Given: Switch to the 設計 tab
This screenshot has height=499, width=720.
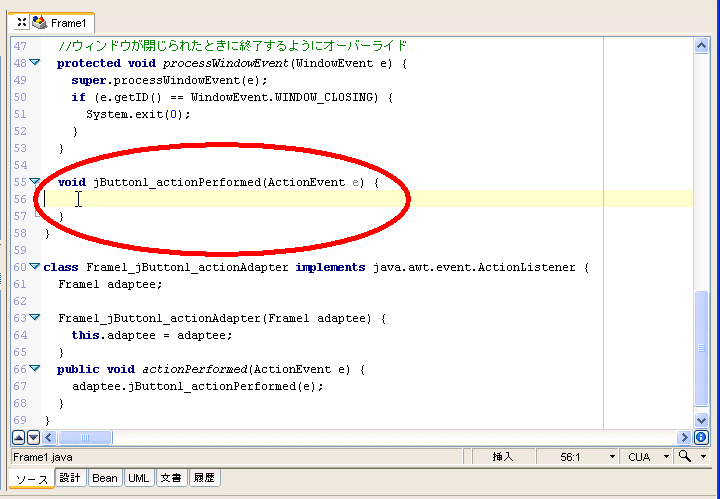Looking at the screenshot, I should tap(70, 478).
